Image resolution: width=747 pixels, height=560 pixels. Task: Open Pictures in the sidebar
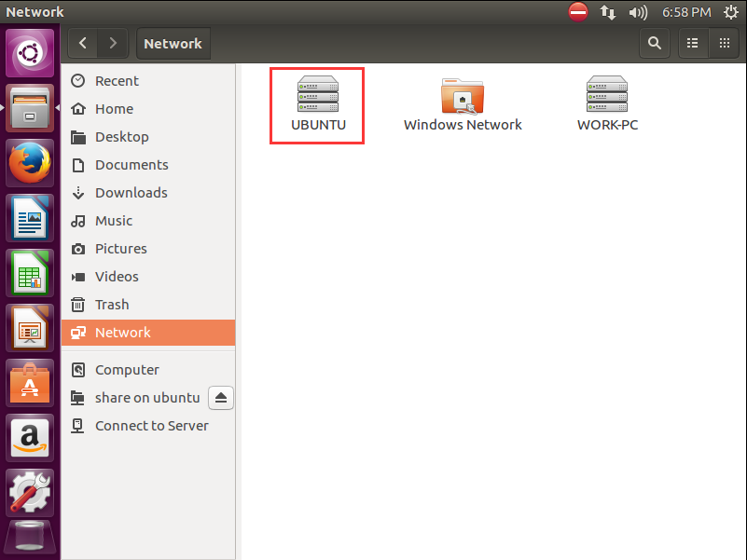(x=148, y=249)
